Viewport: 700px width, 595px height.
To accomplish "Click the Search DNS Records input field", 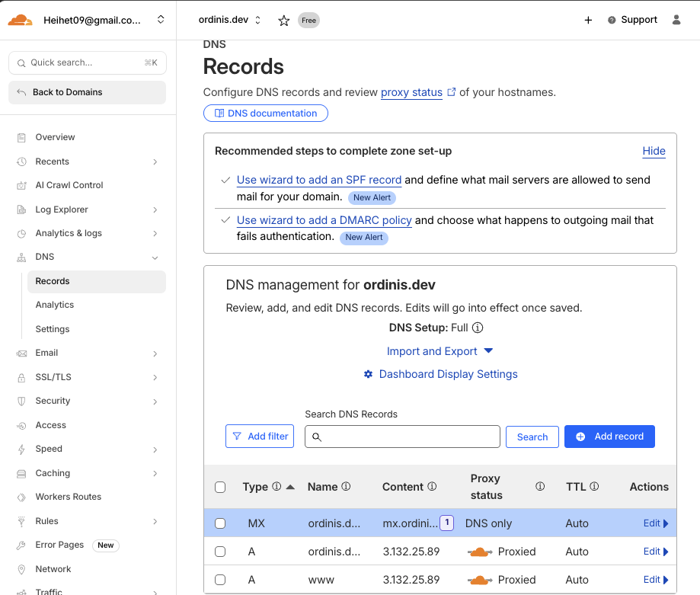I will [x=402, y=437].
